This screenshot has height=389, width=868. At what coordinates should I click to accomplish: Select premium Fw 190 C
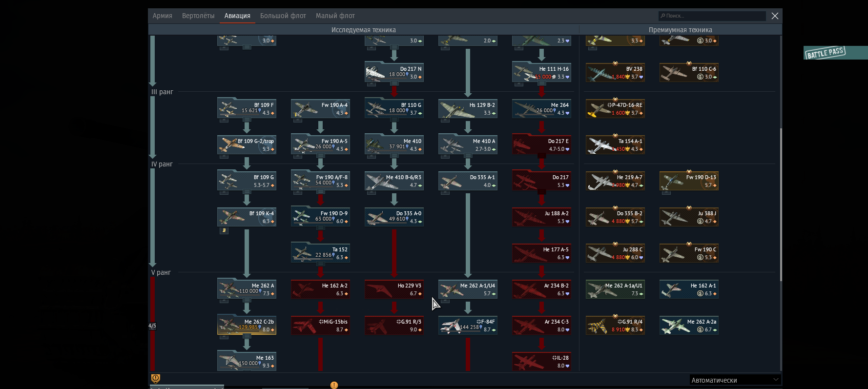[689, 253]
